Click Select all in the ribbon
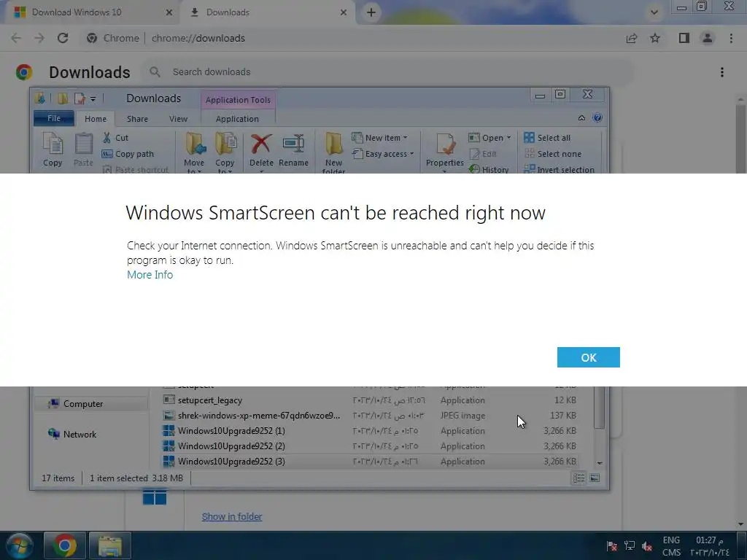747x560 pixels. pos(547,138)
